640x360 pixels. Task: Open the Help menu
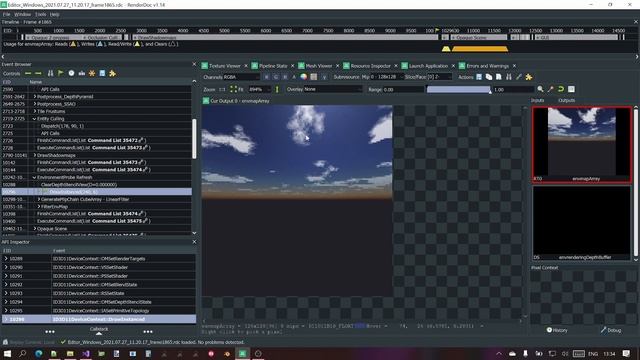click(x=54, y=14)
